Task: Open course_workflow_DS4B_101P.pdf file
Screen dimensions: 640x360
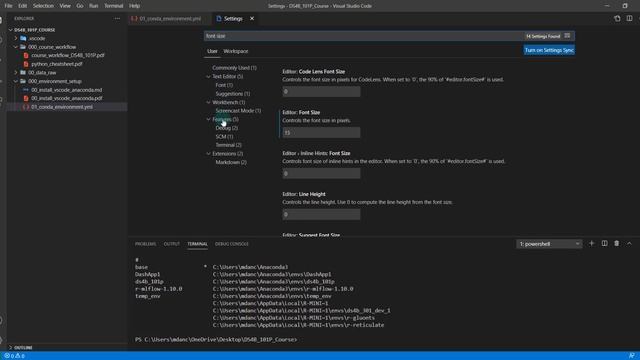Action: coord(68,55)
